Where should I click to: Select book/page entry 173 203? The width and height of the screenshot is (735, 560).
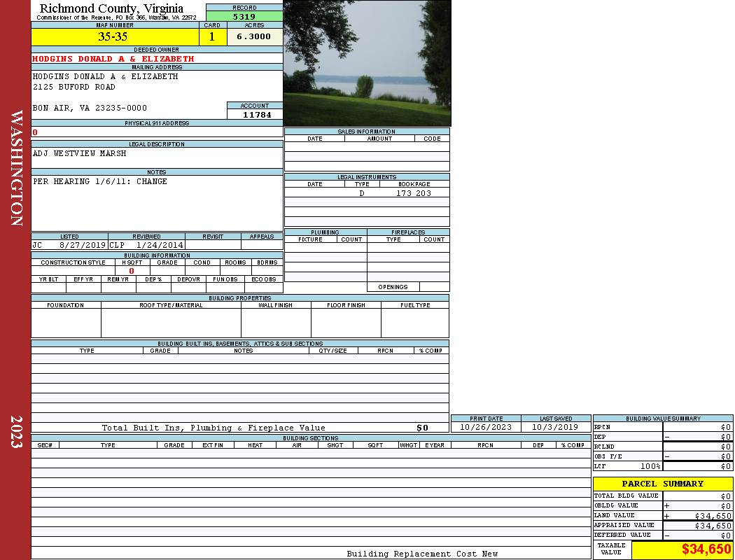(x=413, y=193)
